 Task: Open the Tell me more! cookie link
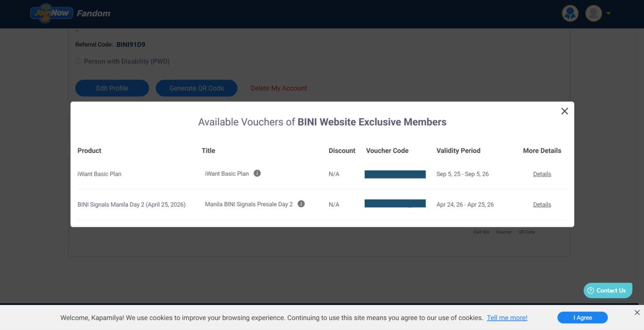click(507, 318)
